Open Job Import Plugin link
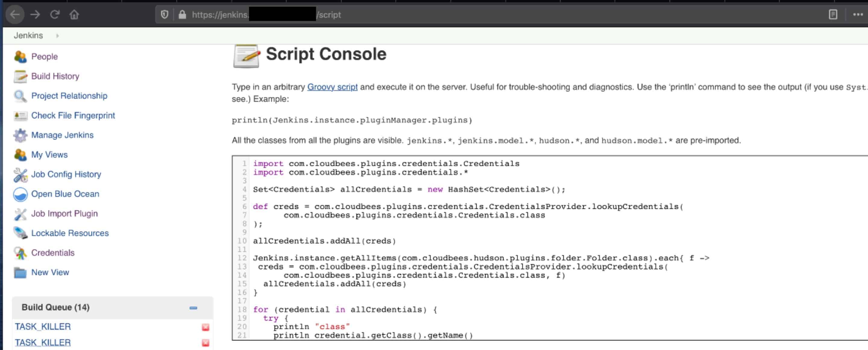The height and width of the screenshot is (350, 868). pos(64,213)
